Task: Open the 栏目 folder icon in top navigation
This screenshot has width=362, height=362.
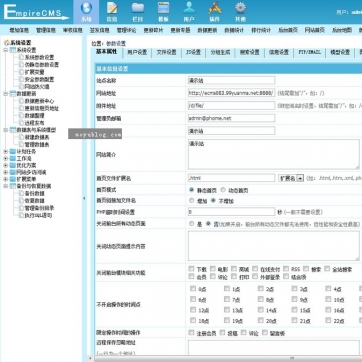Action: [138, 8]
